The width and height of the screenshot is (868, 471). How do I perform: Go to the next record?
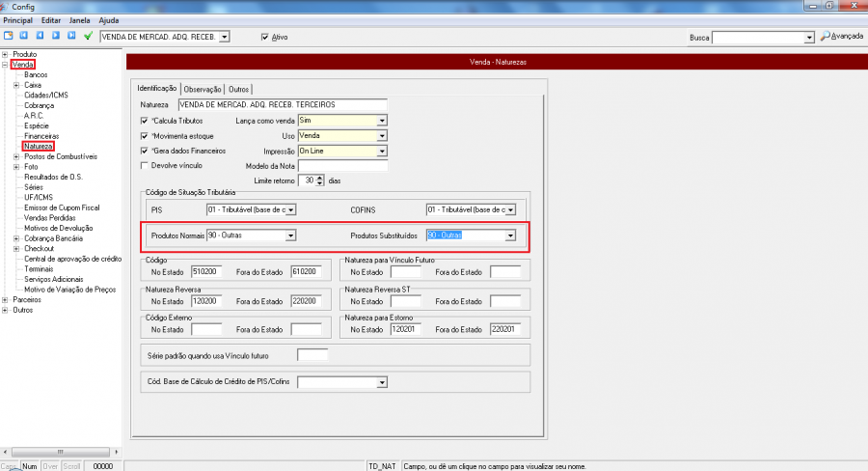[55, 37]
